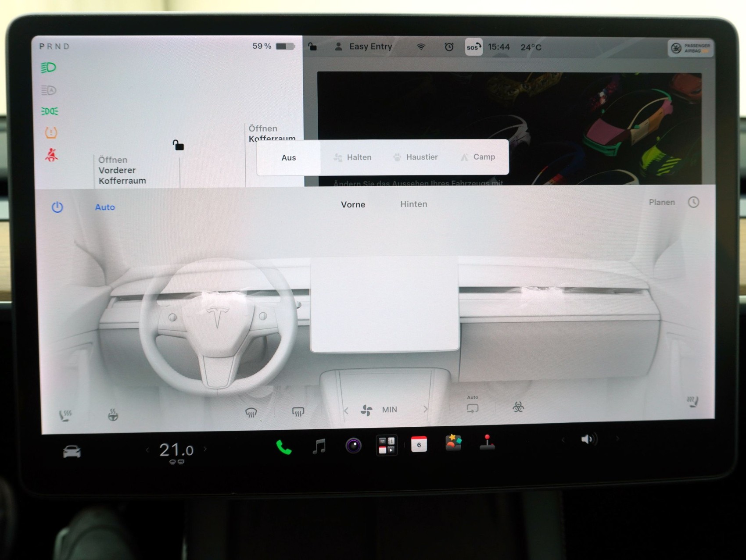Image resolution: width=746 pixels, height=560 pixels.
Task: Decrease volume with left arrow
Action: click(563, 439)
